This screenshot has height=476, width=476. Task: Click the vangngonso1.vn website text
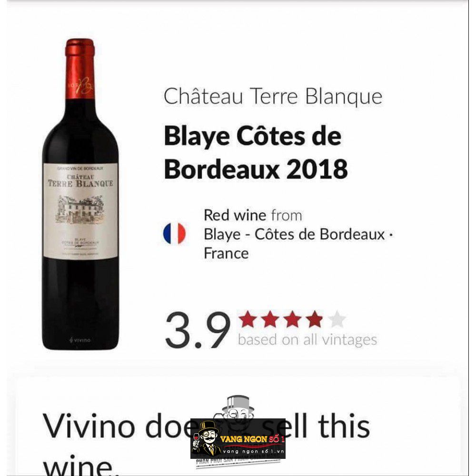coord(253,451)
